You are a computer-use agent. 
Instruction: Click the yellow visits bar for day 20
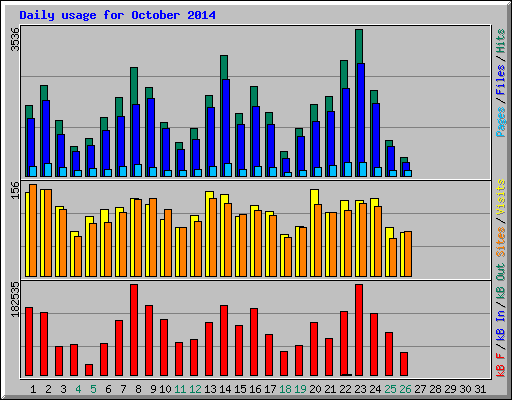pyautogui.click(x=314, y=197)
